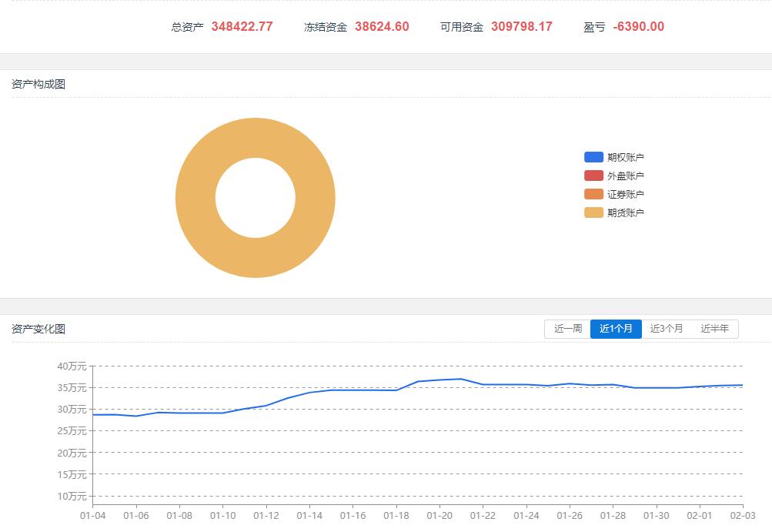Click the 总资产 value 348422.77
This screenshot has width=772, height=532.
[242, 27]
